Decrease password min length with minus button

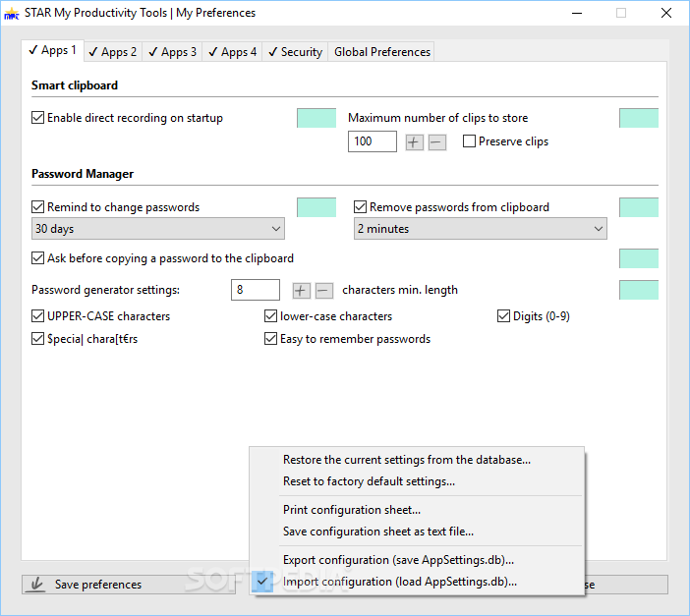point(324,291)
